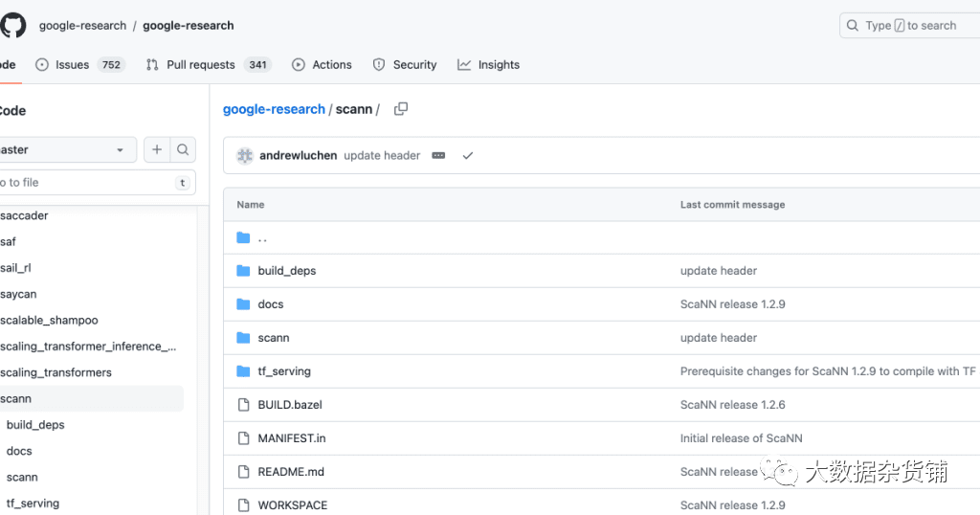Screen dimensions: 980x515
Task: Open the MANIFEST.in file
Action: pyautogui.click(x=292, y=438)
